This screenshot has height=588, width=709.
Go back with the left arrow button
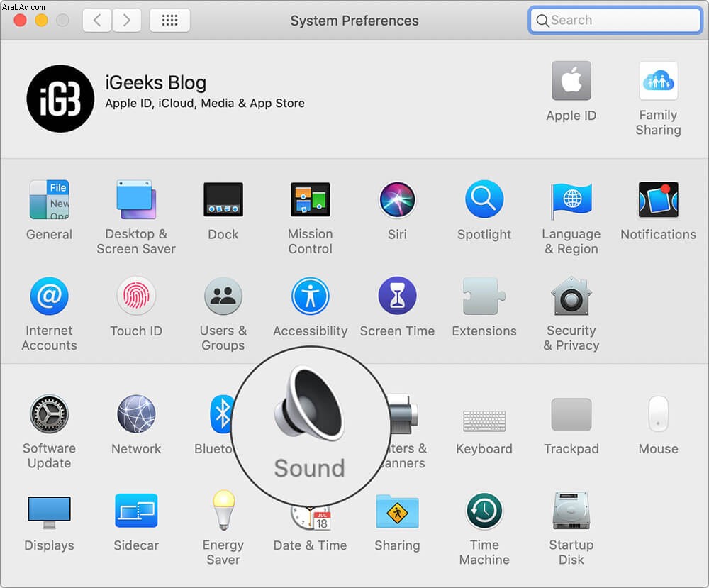[97, 21]
